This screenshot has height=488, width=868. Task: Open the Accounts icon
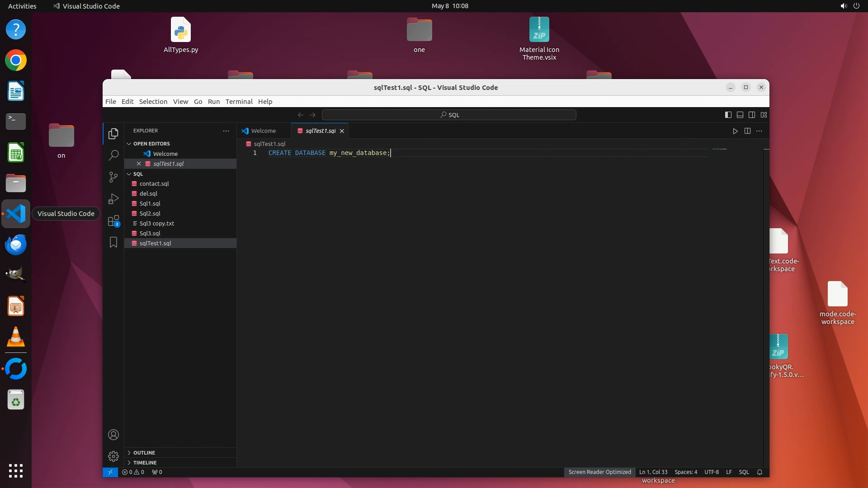tap(113, 435)
